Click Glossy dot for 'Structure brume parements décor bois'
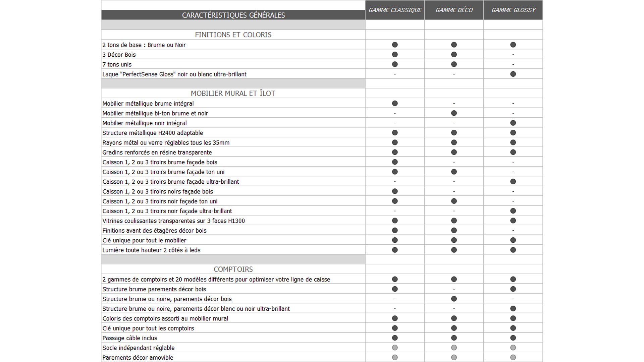 513,289
